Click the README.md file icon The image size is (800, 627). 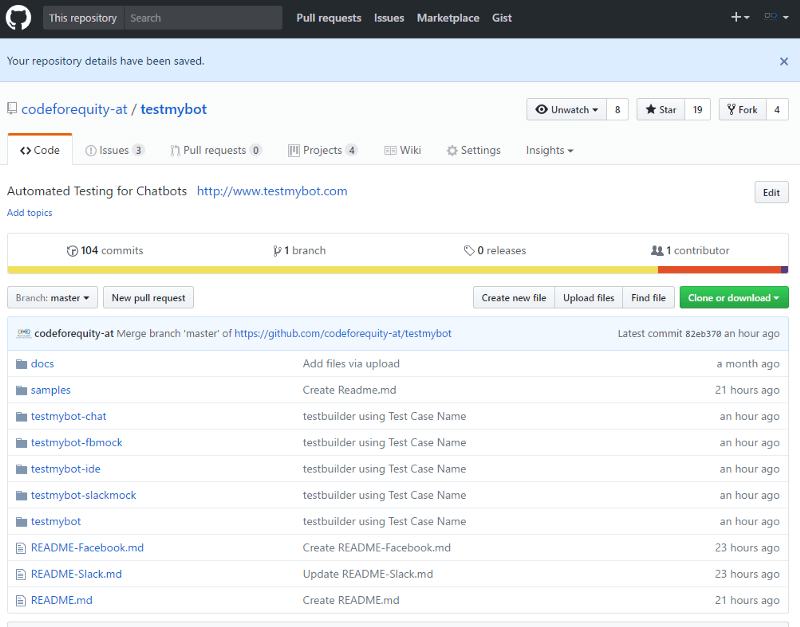[21, 601]
